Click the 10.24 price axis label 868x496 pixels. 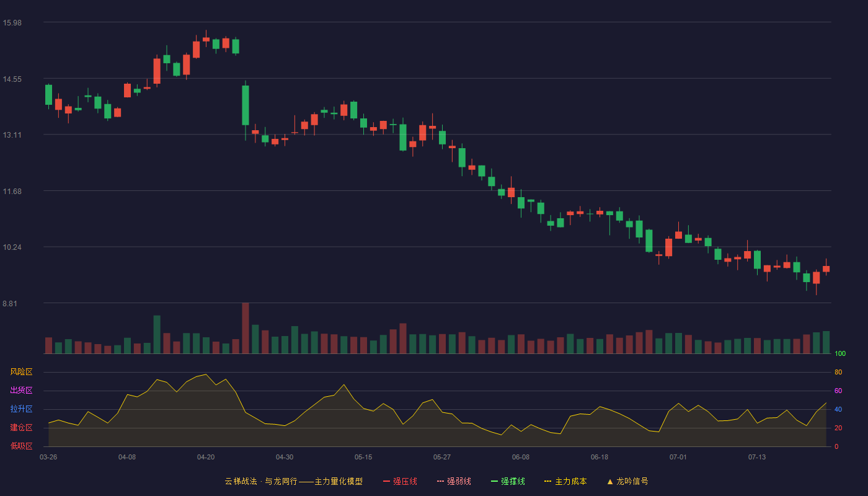click(x=12, y=247)
